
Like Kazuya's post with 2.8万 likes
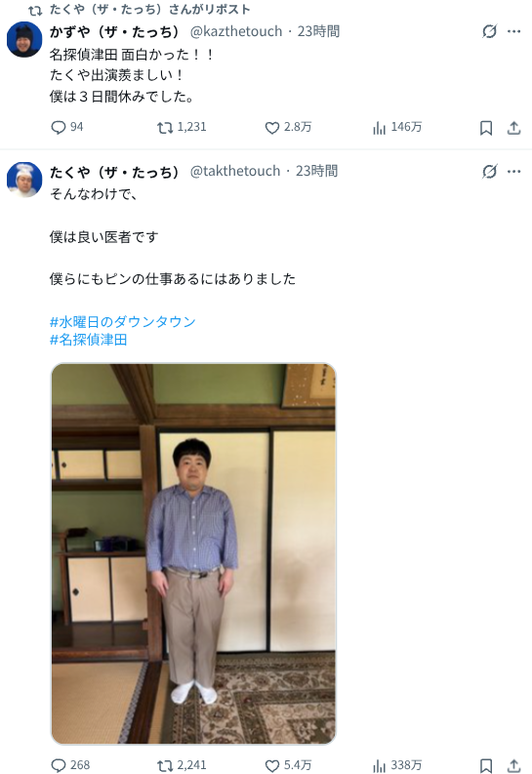288,127
